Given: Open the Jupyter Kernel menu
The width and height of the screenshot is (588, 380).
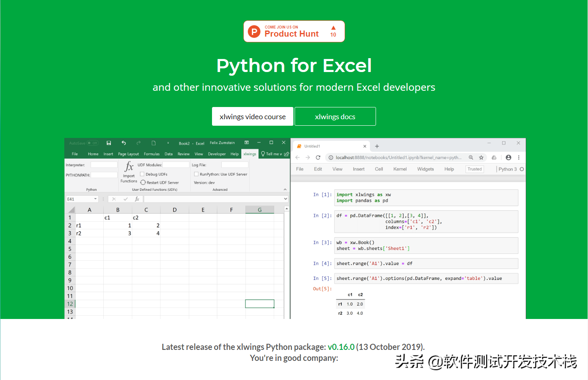Looking at the screenshot, I should 400,169.
